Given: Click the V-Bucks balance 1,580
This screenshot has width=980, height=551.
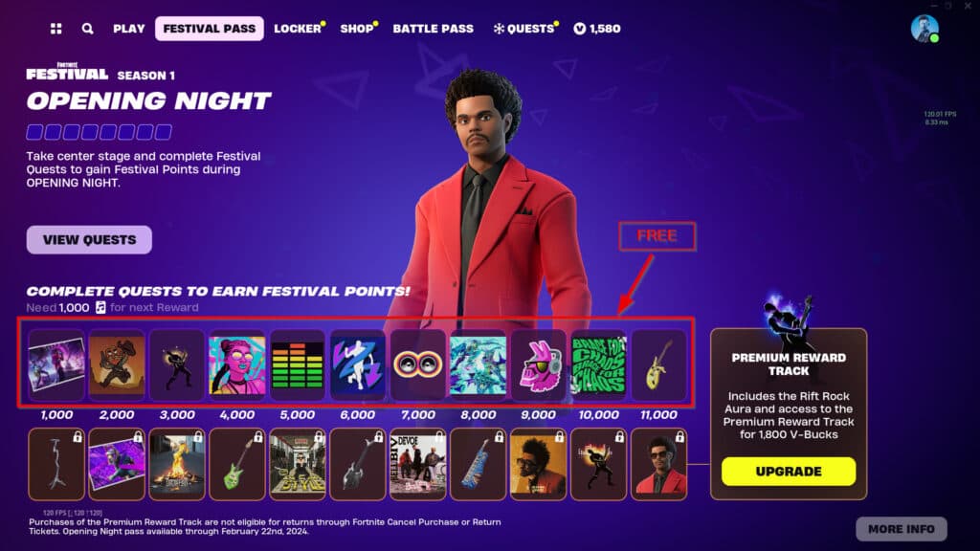Looking at the screenshot, I should click(x=597, y=29).
